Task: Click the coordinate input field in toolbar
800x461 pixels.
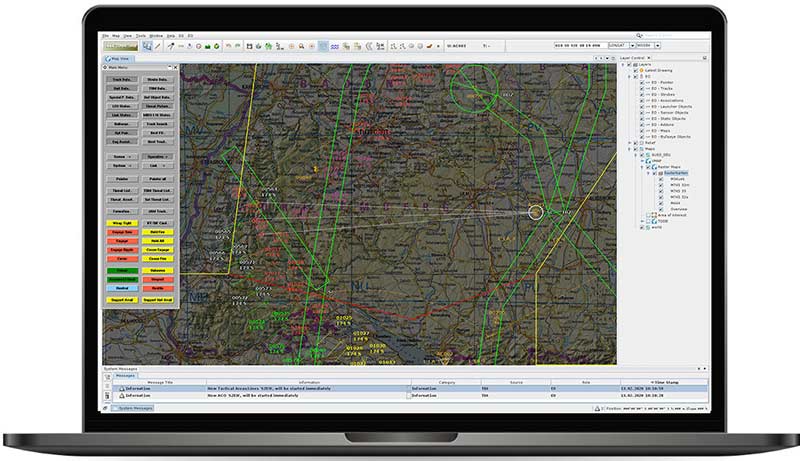Action: click(x=578, y=46)
